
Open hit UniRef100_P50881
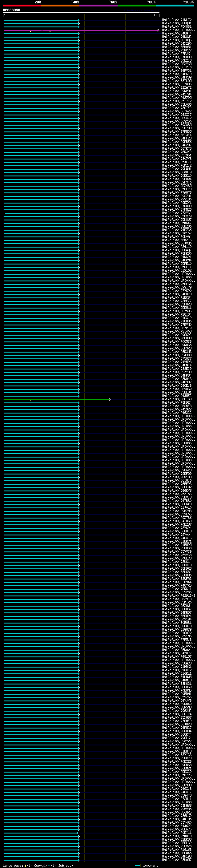click(177, 26)
